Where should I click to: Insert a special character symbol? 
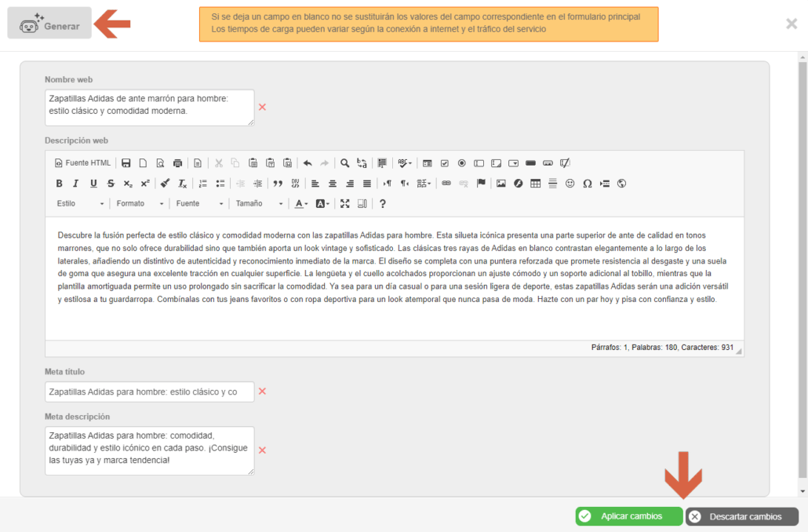pos(588,183)
